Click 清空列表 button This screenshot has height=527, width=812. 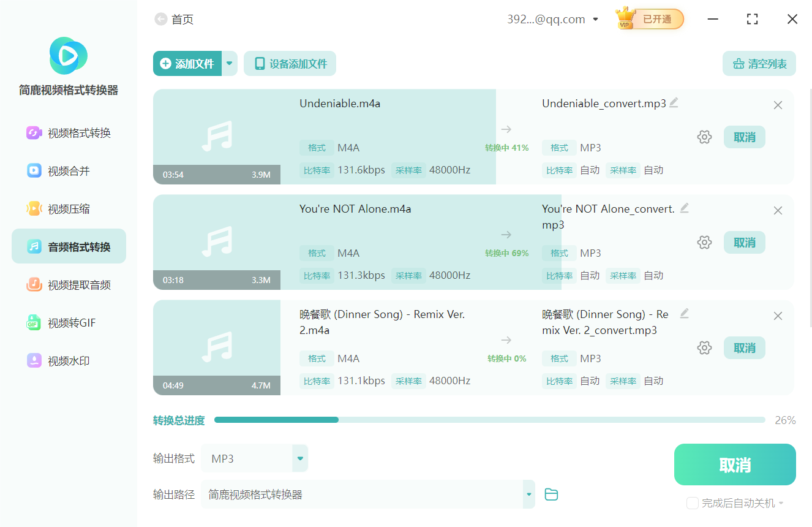click(759, 64)
